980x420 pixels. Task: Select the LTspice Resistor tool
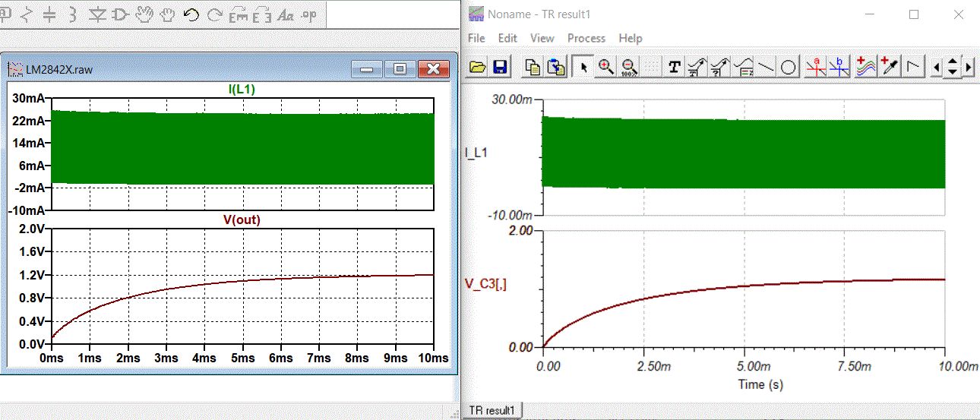point(25,14)
